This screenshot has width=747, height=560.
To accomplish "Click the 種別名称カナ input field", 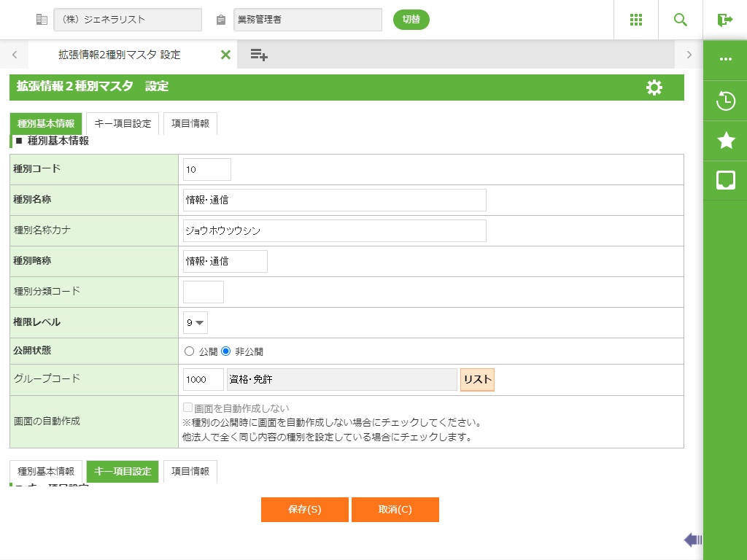I will (x=335, y=230).
